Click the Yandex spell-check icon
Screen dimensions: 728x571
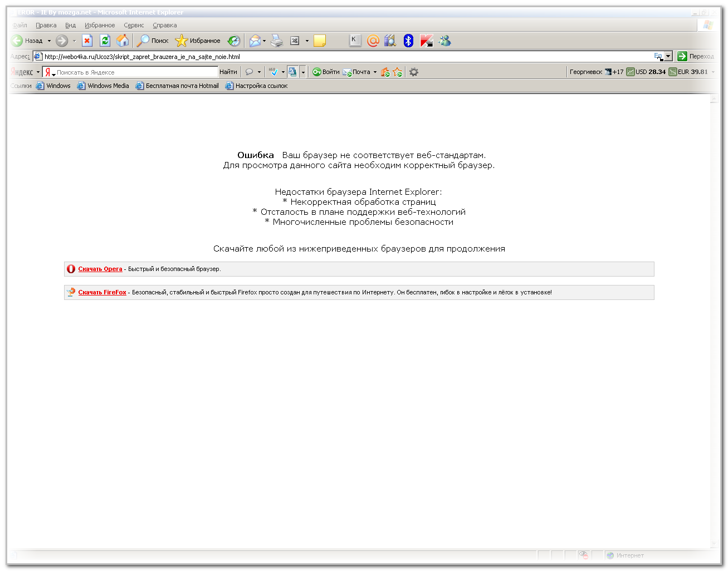click(273, 72)
